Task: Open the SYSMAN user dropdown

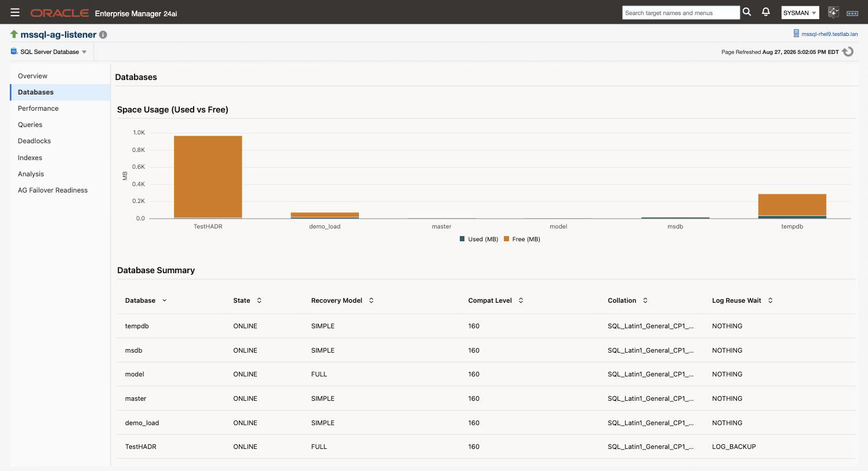Action: coord(800,13)
